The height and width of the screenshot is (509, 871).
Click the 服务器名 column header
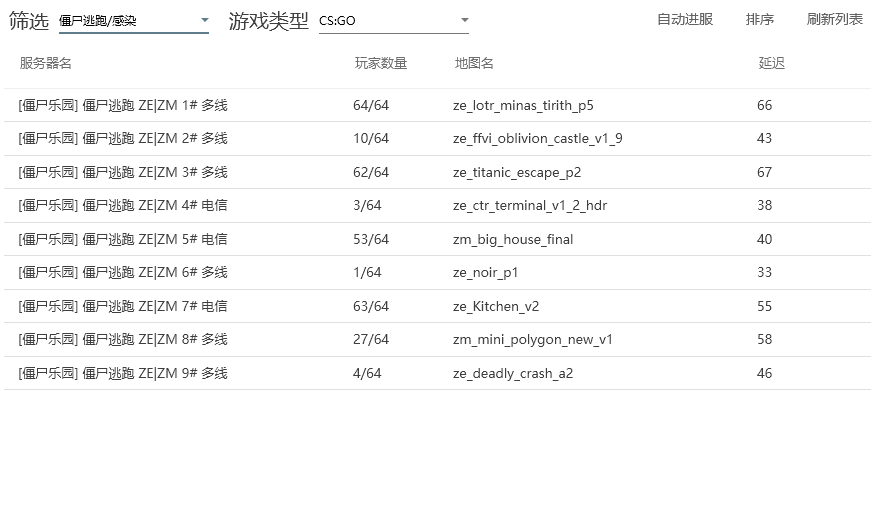click(46, 63)
